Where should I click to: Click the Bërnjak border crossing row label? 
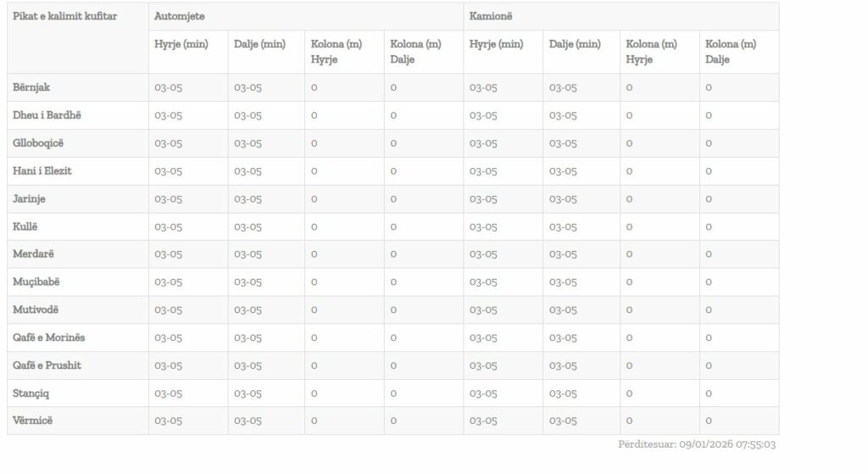click(32, 87)
